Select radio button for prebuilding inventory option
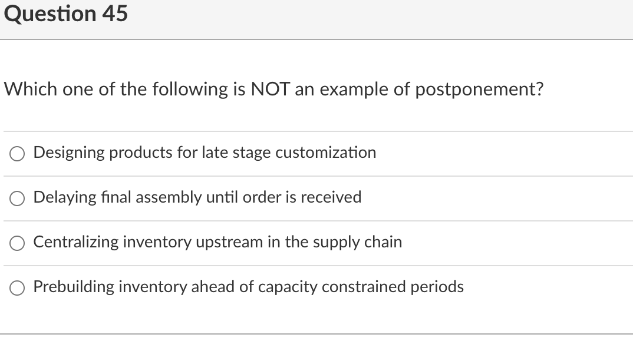The image size is (633, 364). coord(17,287)
